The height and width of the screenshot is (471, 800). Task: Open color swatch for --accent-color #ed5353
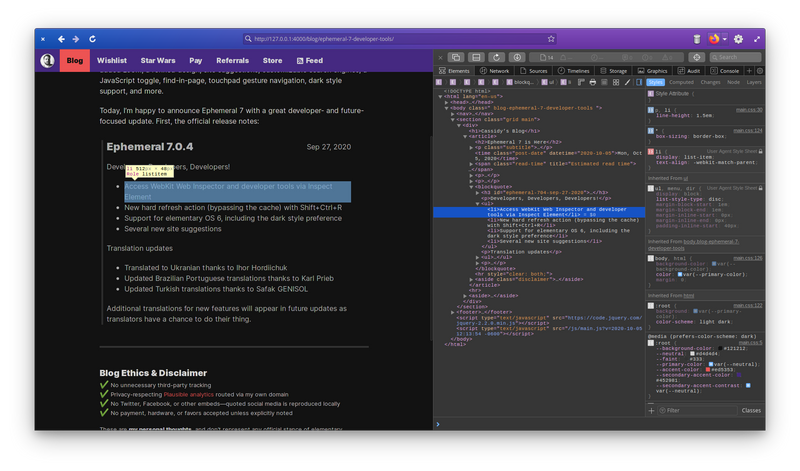[x=708, y=369]
